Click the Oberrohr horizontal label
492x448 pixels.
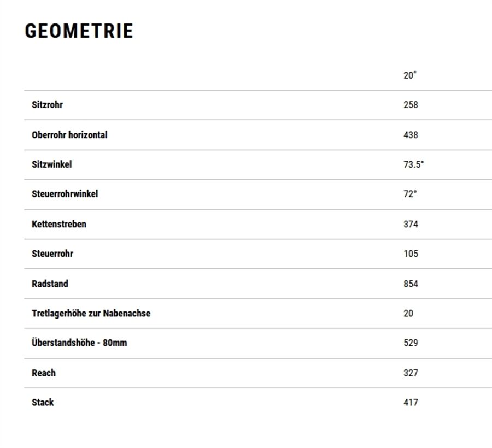pyautogui.click(x=69, y=135)
